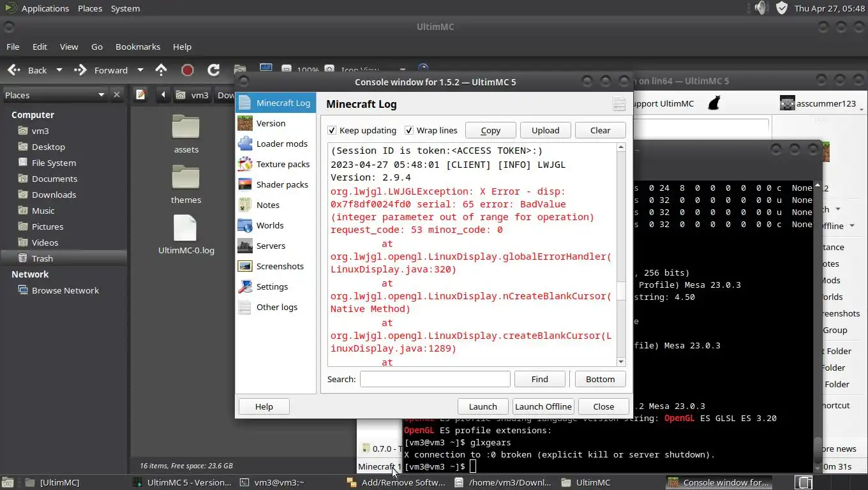Go up one folder level

click(161, 70)
